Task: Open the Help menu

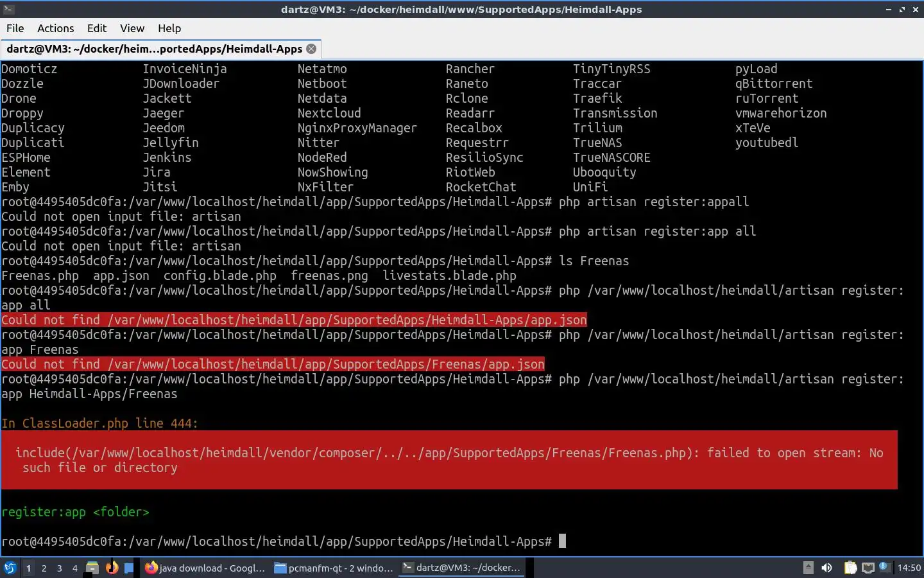Action: [x=169, y=28]
